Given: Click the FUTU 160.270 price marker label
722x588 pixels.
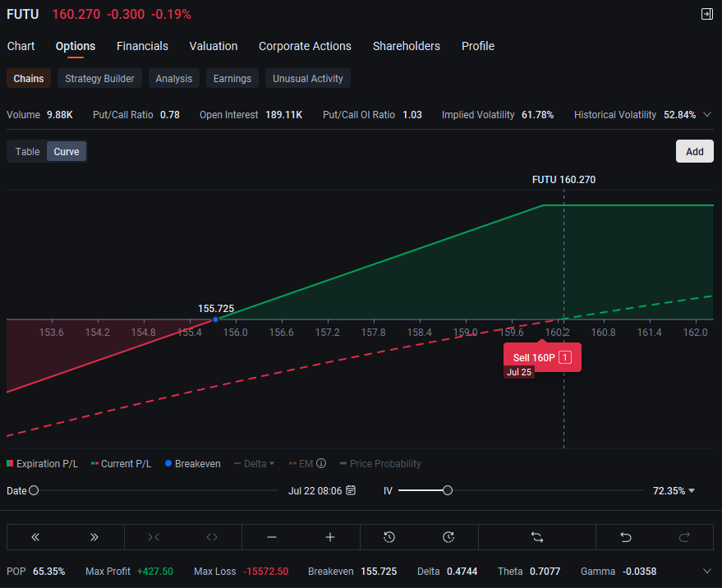Looking at the screenshot, I should [x=563, y=180].
